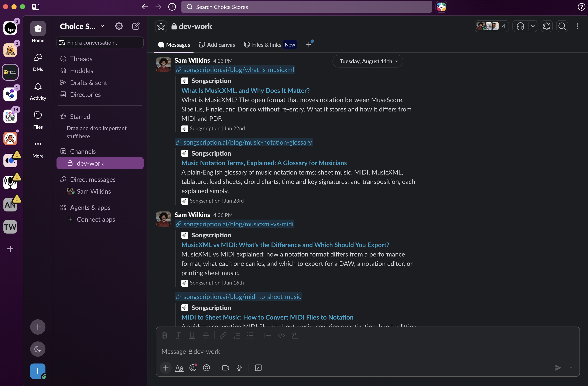Go forward in navigation history
588x386 pixels.
tap(158, 7)
